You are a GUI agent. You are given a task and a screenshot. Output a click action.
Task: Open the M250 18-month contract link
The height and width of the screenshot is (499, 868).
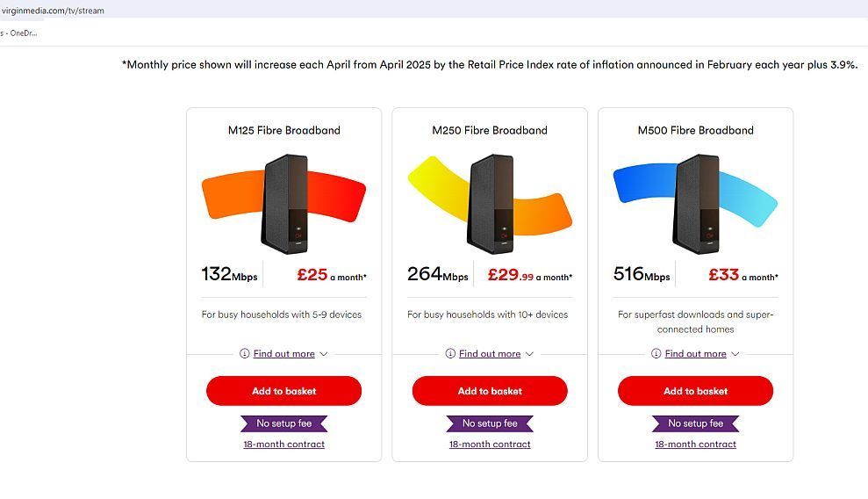click(490, 445)
